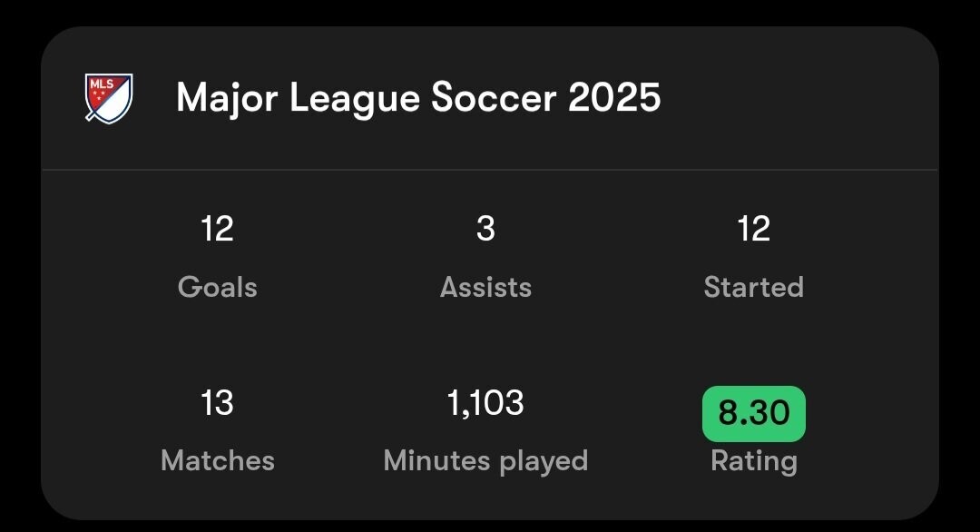Click the MLS shield logo

[109, 98]
